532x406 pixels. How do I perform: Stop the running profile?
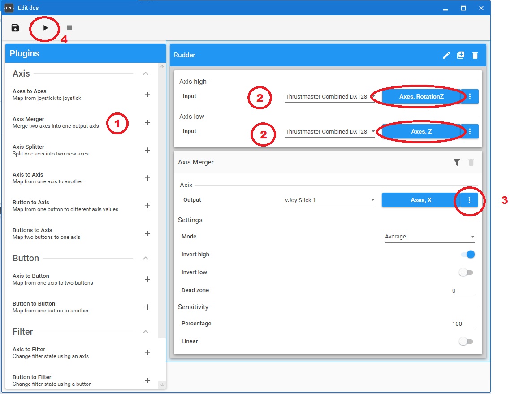69,28
